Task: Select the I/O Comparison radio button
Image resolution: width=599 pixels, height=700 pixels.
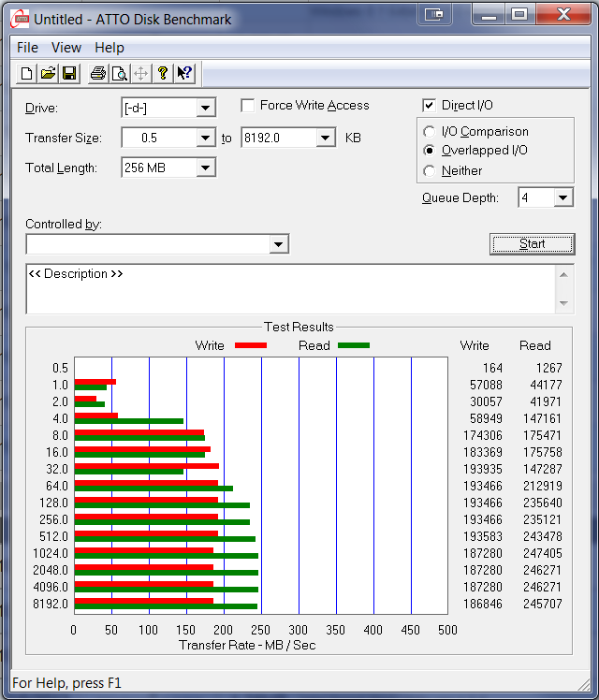Action: pyautogui.click(x=430, y=132)
